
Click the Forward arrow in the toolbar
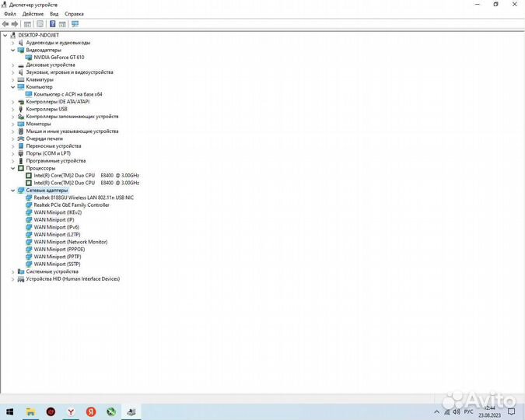coord(15,24)
